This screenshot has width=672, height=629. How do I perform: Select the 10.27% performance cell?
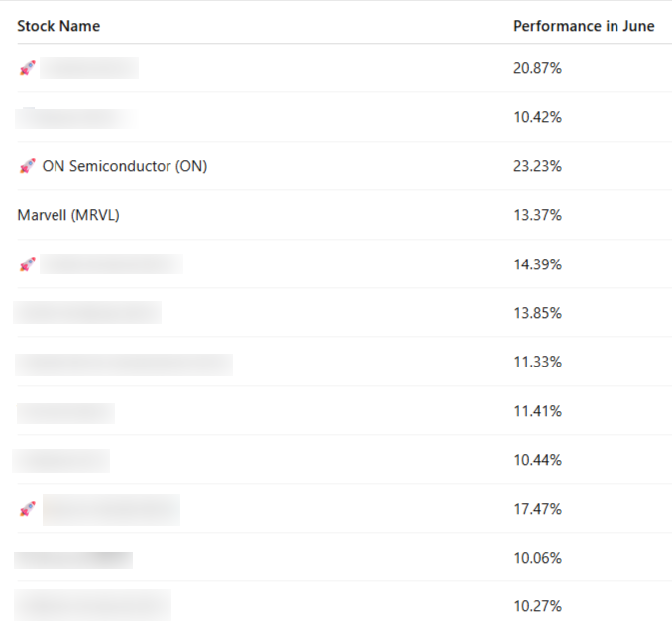tap(537, 606)
